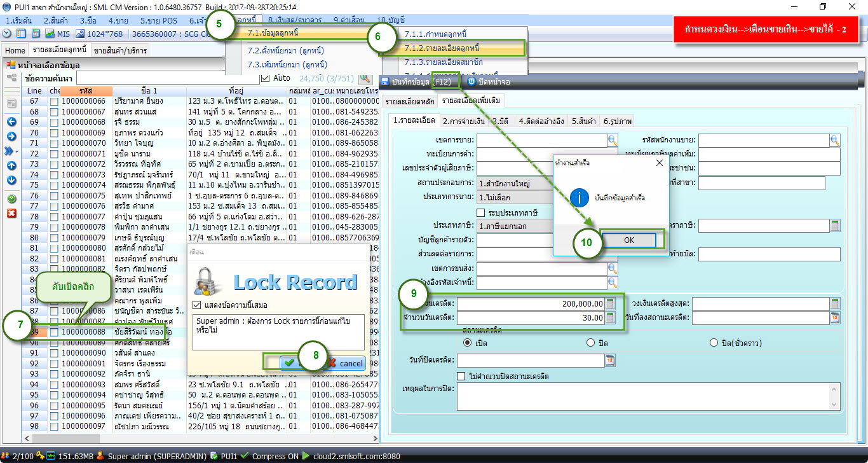The height and width of the screenshot is (463, 868).
Task: Open calendar picker for วันที่ปิดเครดิต field
Action: 609,361
